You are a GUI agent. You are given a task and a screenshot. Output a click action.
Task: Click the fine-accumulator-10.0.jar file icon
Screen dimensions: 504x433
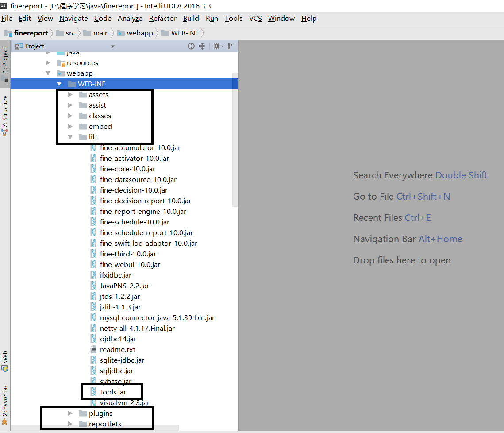click(93, 148)
